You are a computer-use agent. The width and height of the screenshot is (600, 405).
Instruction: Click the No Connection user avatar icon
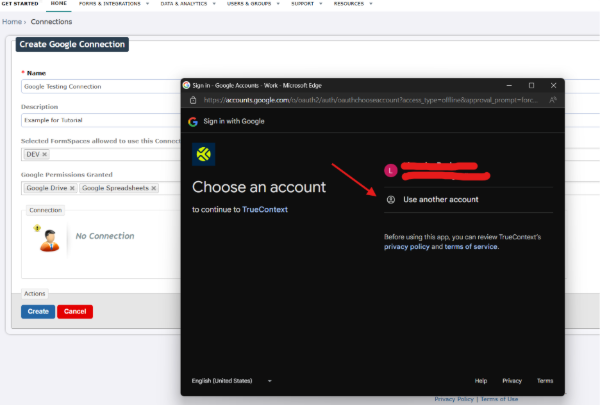pyautogui.click(x=49, y=240)
